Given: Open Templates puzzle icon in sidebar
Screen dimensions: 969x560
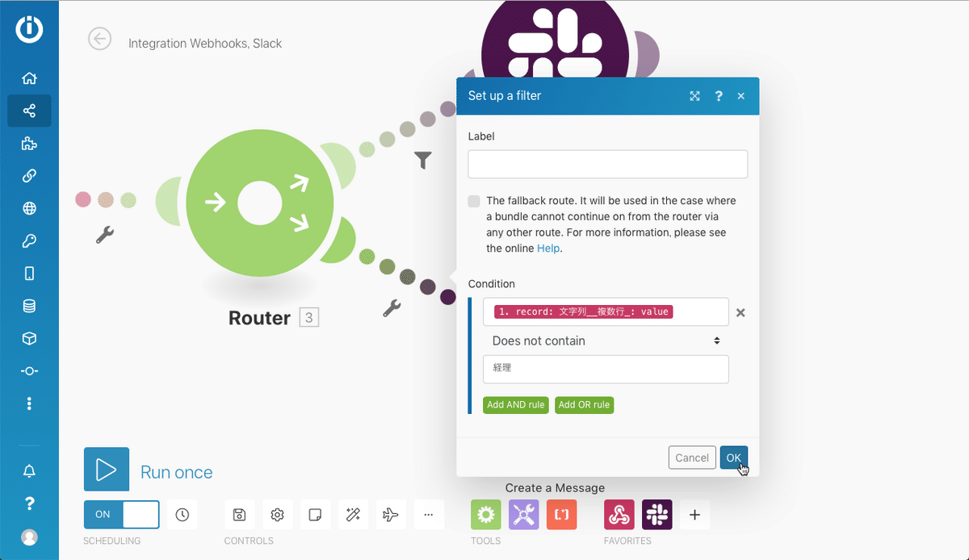Looking at the screenshot, I should (x=29, y=144).
